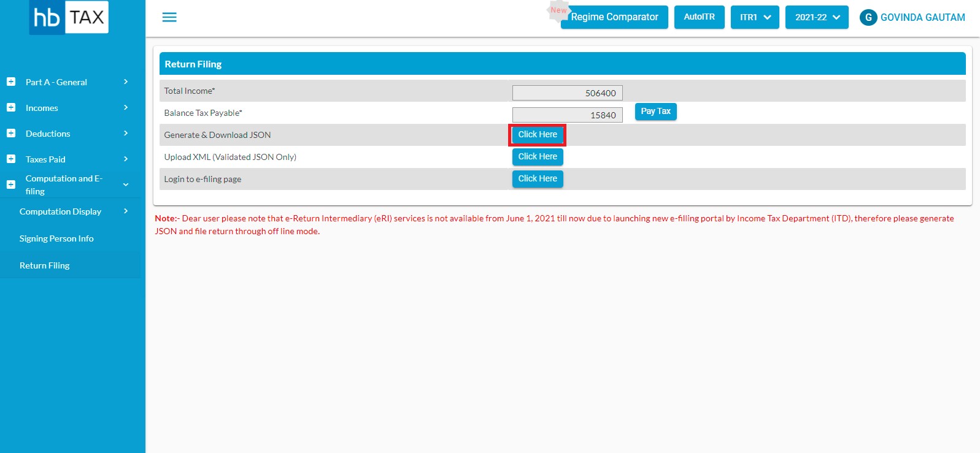The width and height of the screenshot is (980, 453).
Task: Open the Incomes menu item
Action: 42,108
